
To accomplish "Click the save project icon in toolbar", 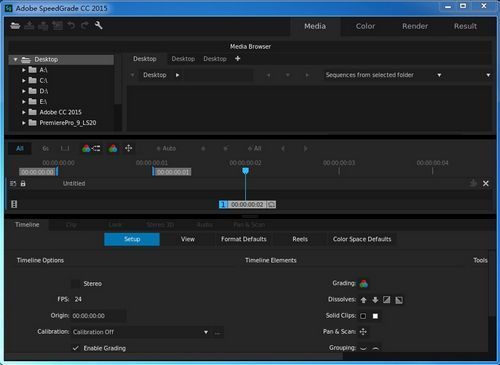I will coord(29,26).
